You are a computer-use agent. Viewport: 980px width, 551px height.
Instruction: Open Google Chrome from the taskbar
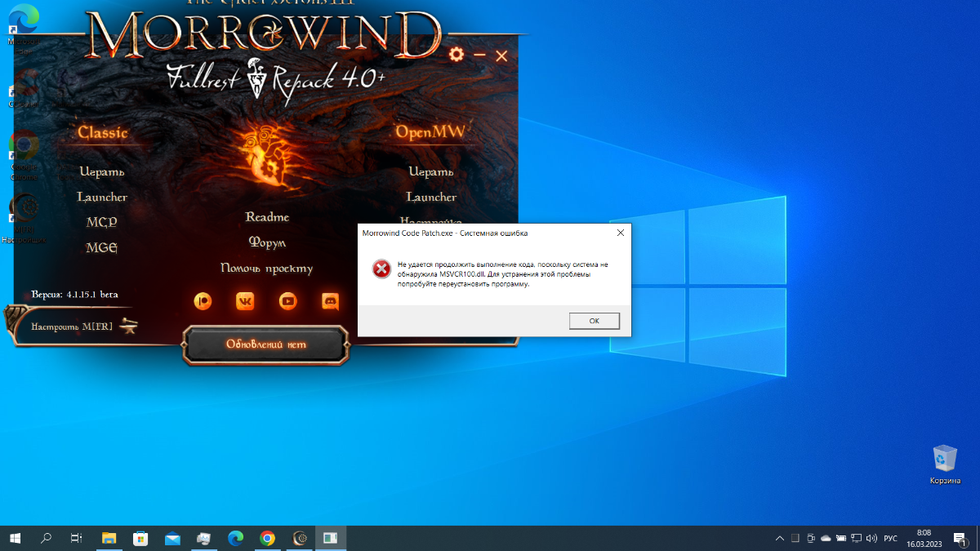tap(267, 539)
